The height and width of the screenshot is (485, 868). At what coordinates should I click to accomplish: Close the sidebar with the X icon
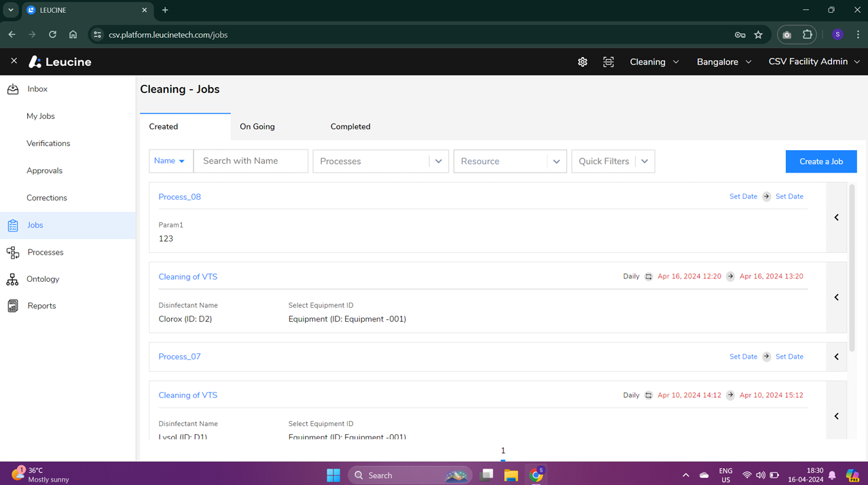pos(14,61)
